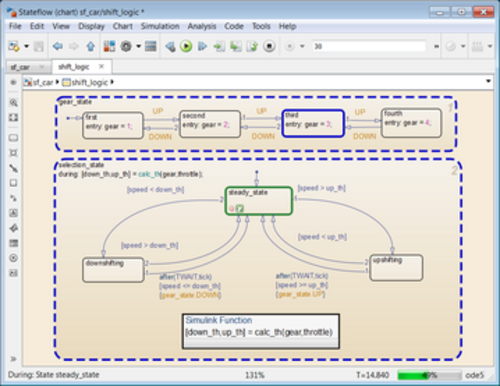Click the simulation stop time field
The height and width of the screenshot is (386, 500).
[369, 46]
